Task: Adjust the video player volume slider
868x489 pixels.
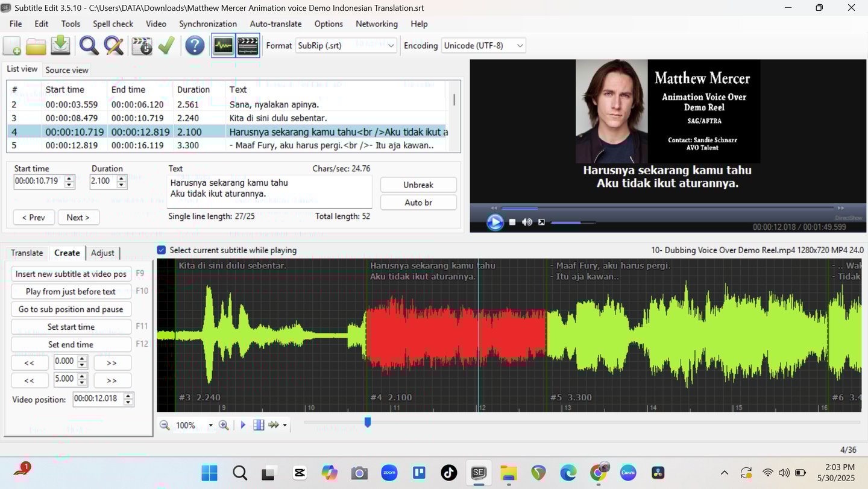Action: tap(573, 222)
